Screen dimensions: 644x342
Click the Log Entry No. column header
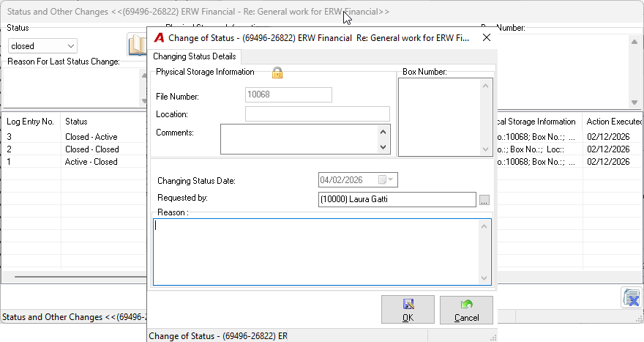click(31, 122)
